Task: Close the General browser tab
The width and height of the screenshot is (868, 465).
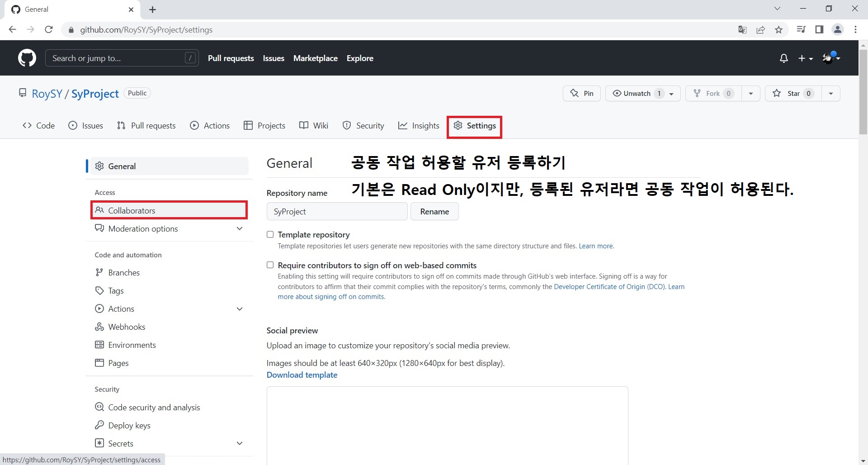Action: [131, 9]
